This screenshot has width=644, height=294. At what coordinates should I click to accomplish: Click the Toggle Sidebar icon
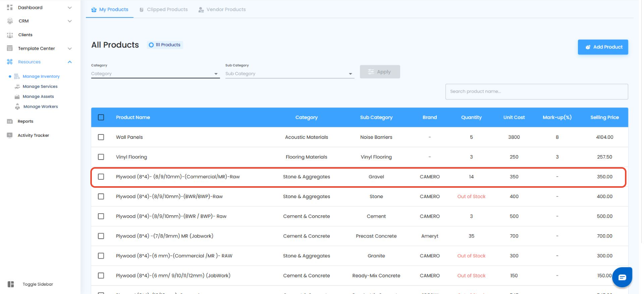coord(11,284)
